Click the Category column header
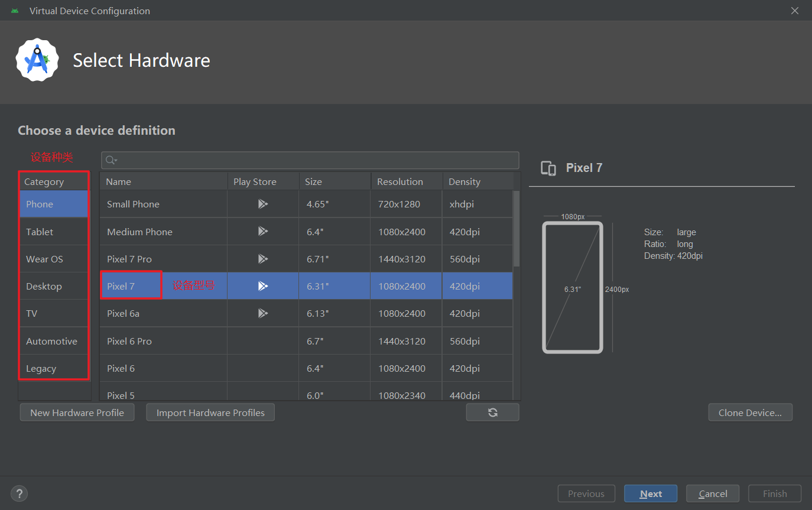The width and height of the screenshot is (812, 510). (x=54, y=181)
